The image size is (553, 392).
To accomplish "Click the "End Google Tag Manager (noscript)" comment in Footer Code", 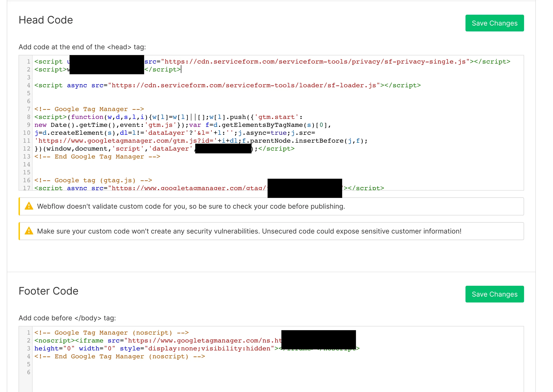I will tap(120, 356).
